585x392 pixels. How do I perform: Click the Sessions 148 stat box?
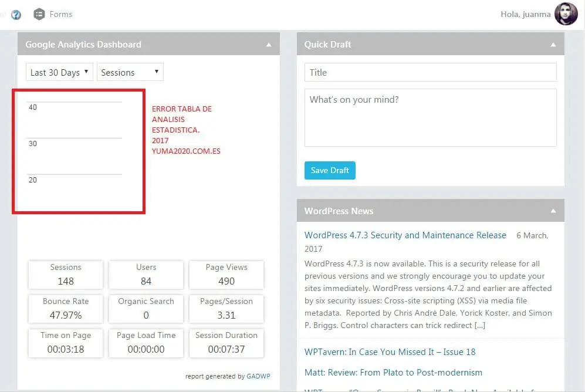click(x=66, y=275)
